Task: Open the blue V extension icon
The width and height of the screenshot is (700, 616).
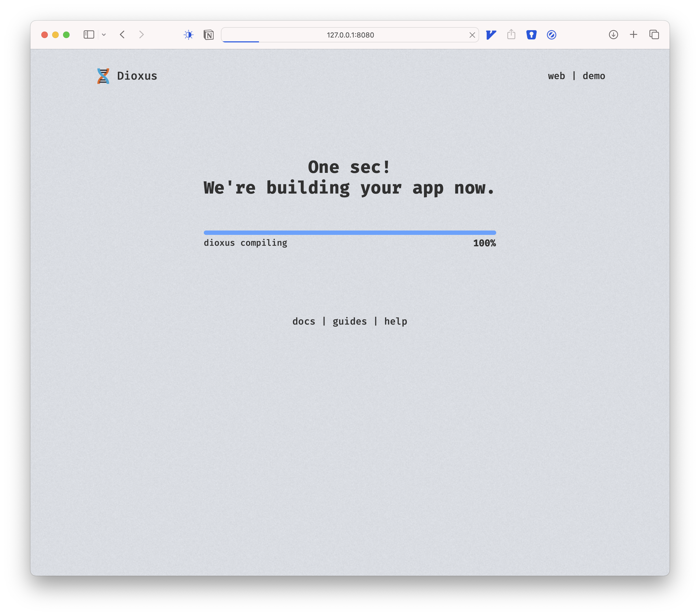Action: (x=491, y=35)
